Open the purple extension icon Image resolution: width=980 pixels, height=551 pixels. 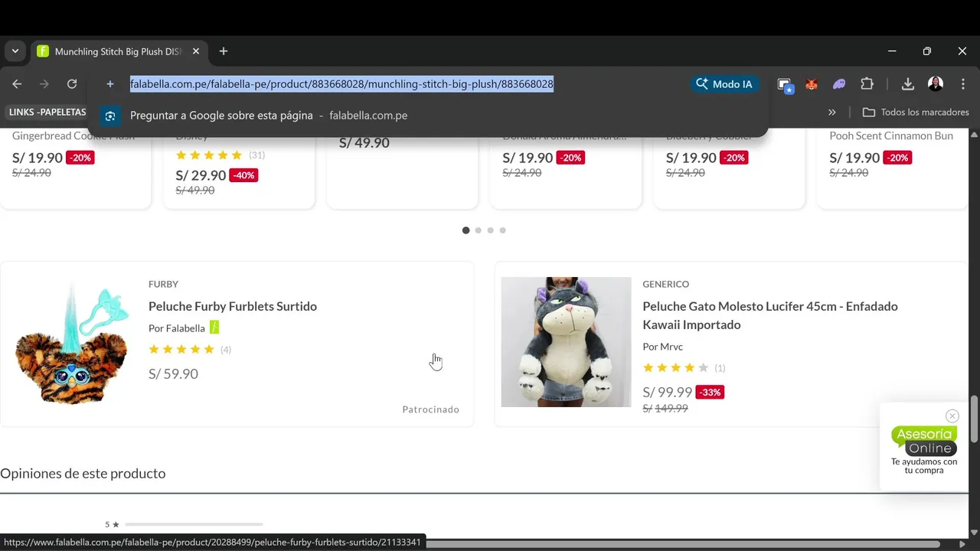[x=839, y=84]
